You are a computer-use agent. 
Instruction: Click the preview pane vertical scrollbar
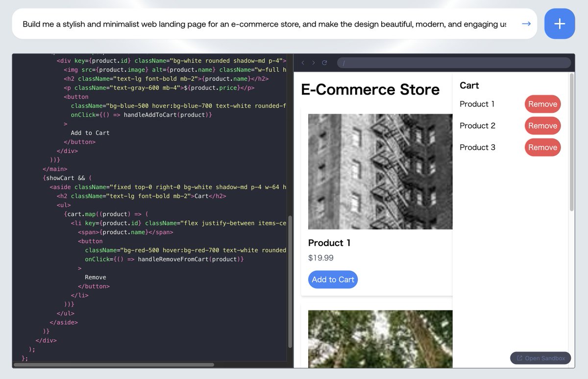[x=571, y=142]
